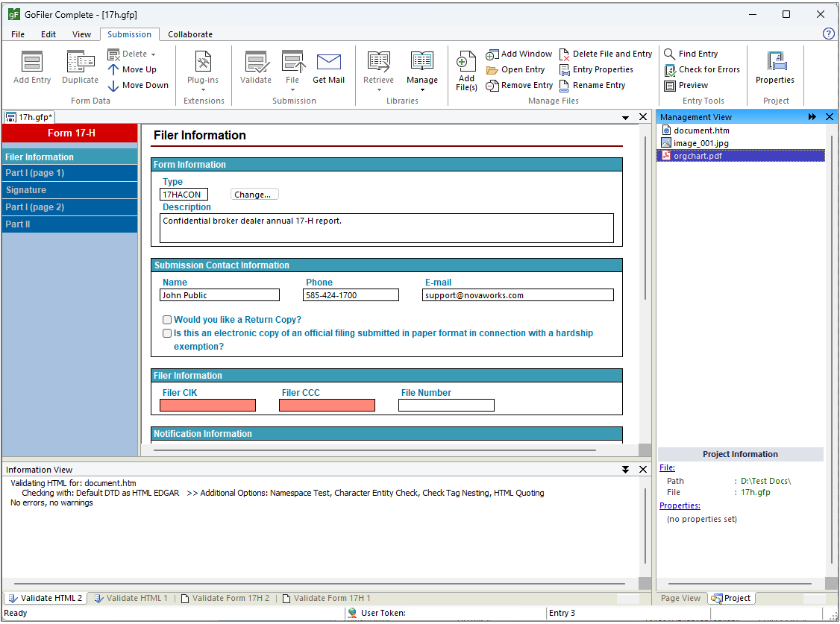Expand the Manage dropdown arrow
This screenshot has width=840, height=624.
point(422,90)
